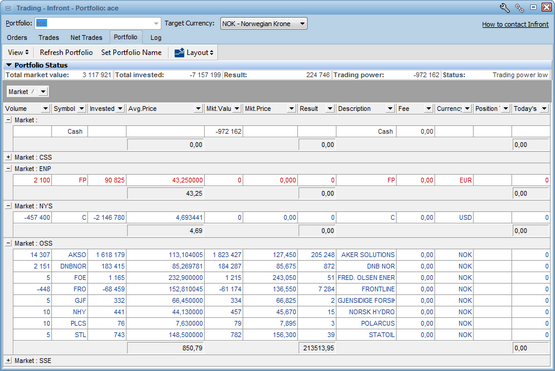The width and height of the screenshot is (555, 371).
Task: Open the Mkt.Price column filter arrow
Action: 291,109
